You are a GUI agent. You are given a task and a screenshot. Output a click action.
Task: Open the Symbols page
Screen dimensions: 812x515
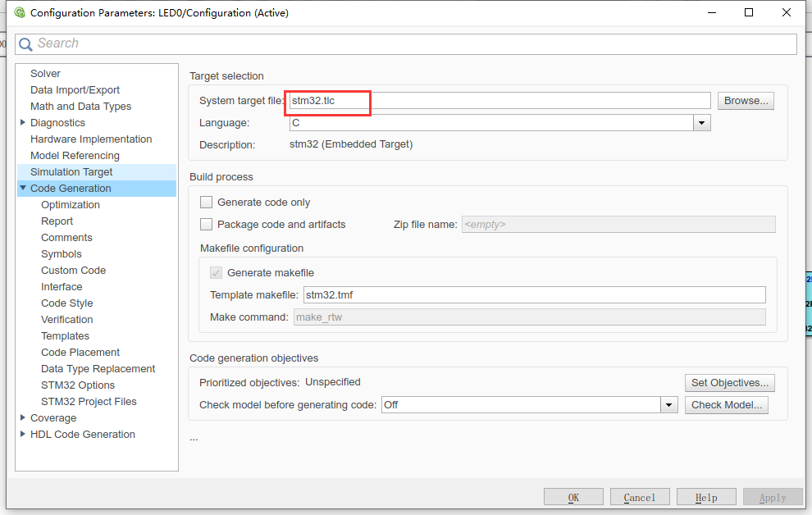point(62,254)
